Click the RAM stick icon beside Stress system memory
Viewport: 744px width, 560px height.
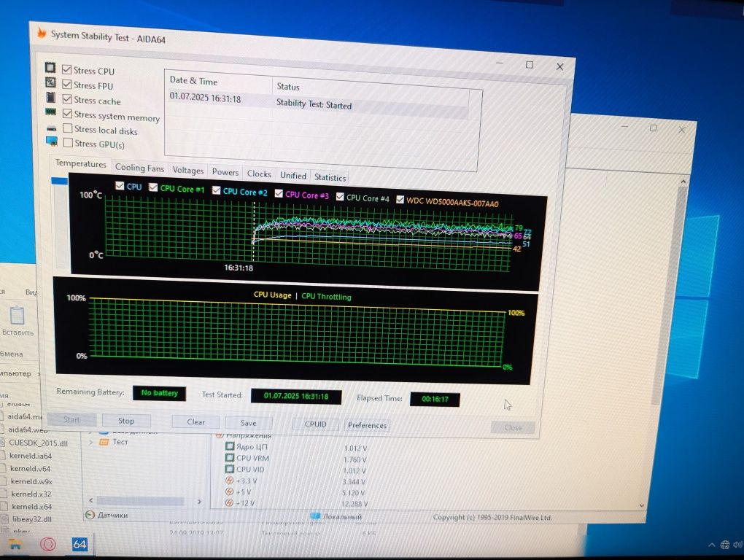(x=51, y=112)
